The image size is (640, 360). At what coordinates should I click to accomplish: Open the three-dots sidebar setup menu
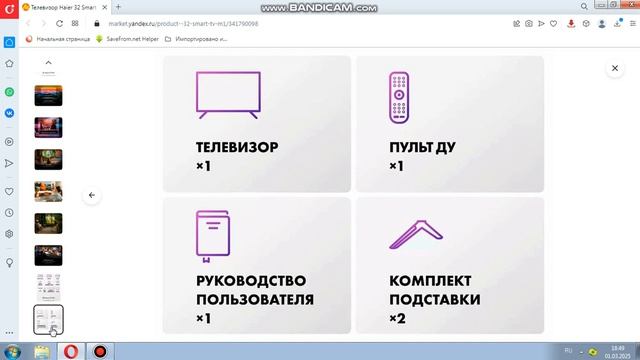pyautogui.click(x=9, y=333)
